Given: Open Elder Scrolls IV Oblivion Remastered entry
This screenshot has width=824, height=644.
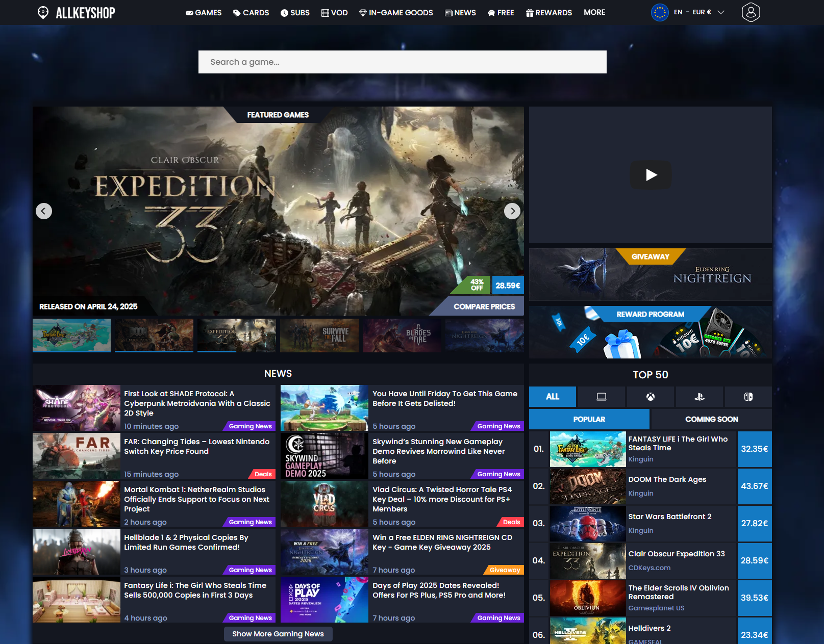Looking at the screenshot, I should [x=651, y=598].
